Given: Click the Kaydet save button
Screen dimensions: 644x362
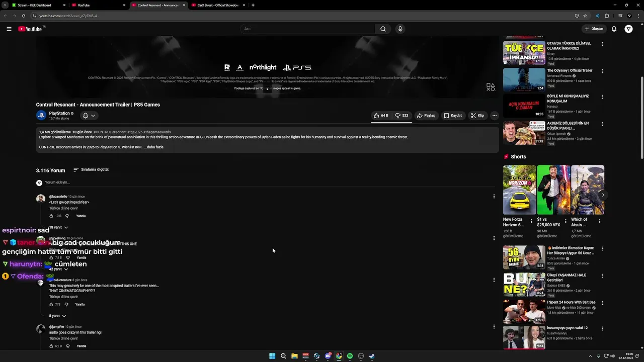Looking at the screenshot, I should tap(453, 116).
